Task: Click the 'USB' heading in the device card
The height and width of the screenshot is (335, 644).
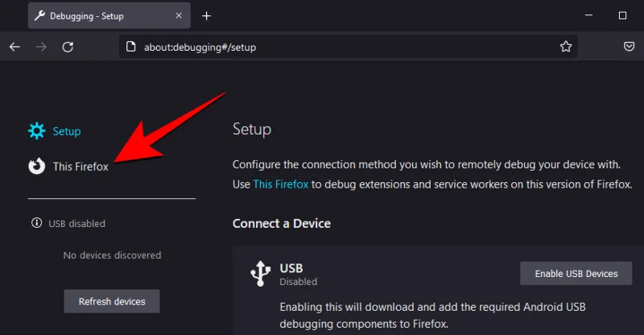Action: click(x=291, y=268)
